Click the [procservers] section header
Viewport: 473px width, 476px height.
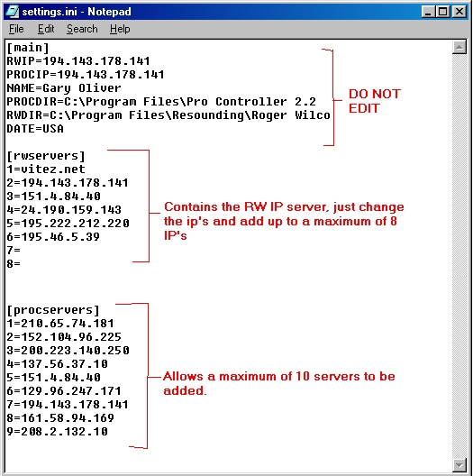pyautogui.click(x=53, y=310)
